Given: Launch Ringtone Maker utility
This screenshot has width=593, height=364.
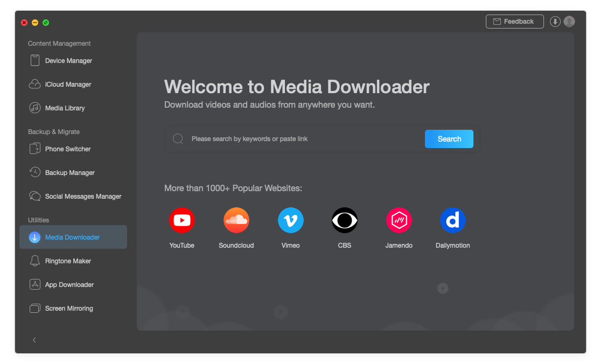Looking at the screenshot, I should tap(68, 261).
